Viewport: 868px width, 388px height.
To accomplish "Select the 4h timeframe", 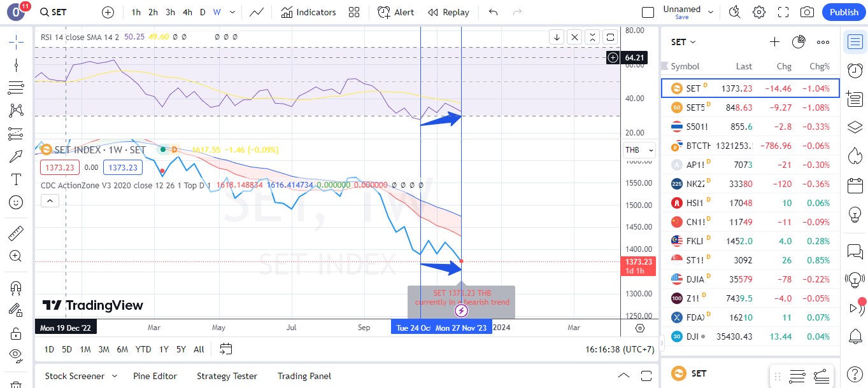I will point(187,12).
